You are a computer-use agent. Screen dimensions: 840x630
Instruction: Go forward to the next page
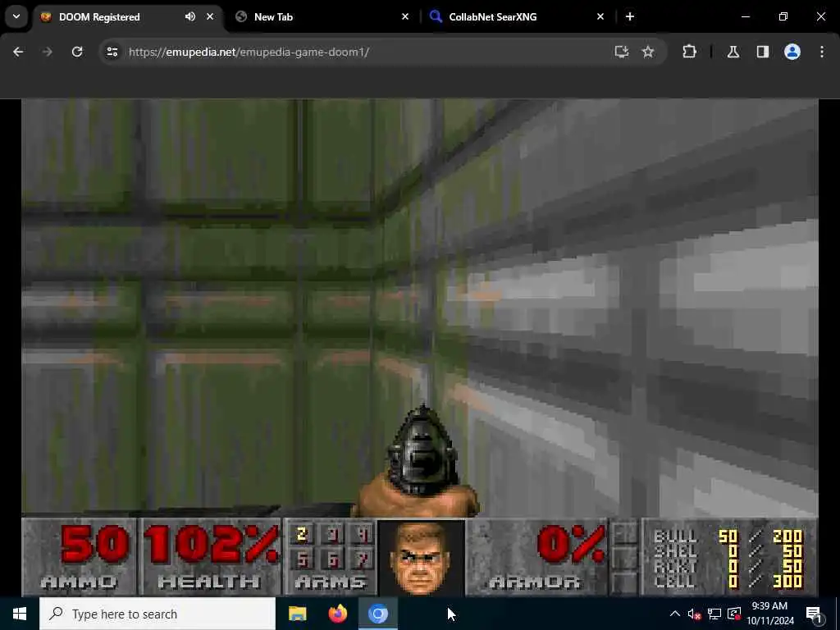[x=47, y=52]
